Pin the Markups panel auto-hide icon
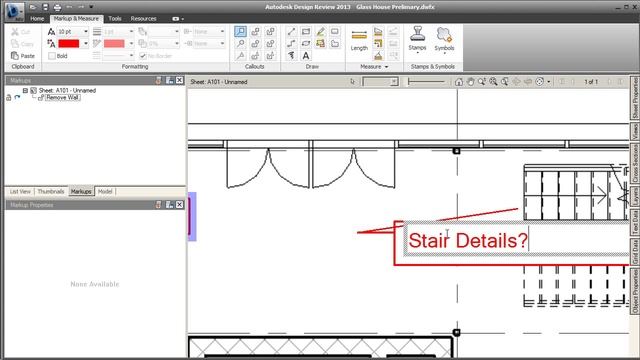 point(158,80)
